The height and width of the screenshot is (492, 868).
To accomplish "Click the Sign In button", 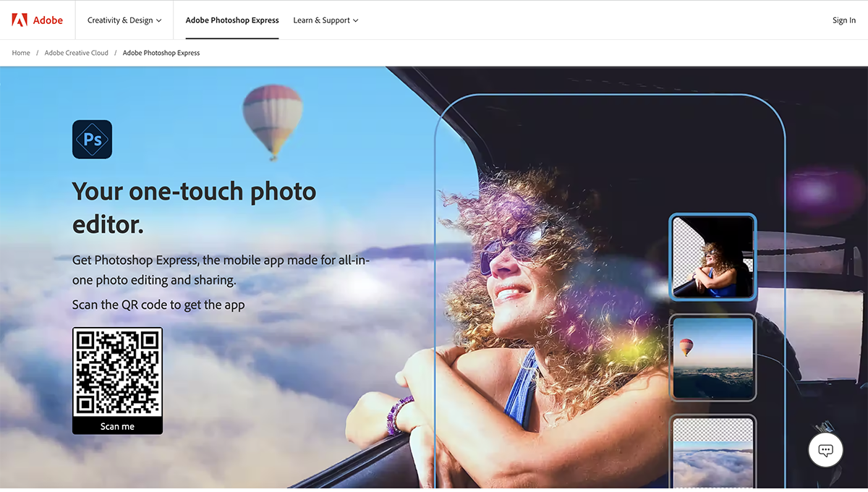I will 843,20.
